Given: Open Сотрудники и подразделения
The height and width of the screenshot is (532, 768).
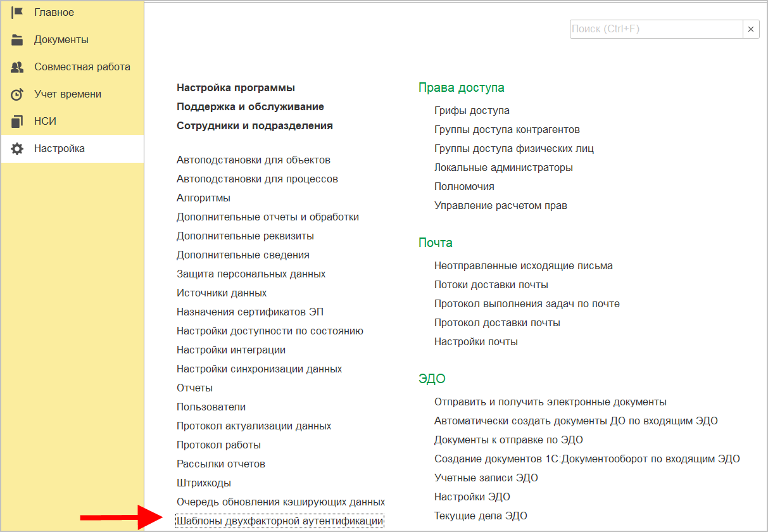Looking at the screenshot, I should click(255, 125).
